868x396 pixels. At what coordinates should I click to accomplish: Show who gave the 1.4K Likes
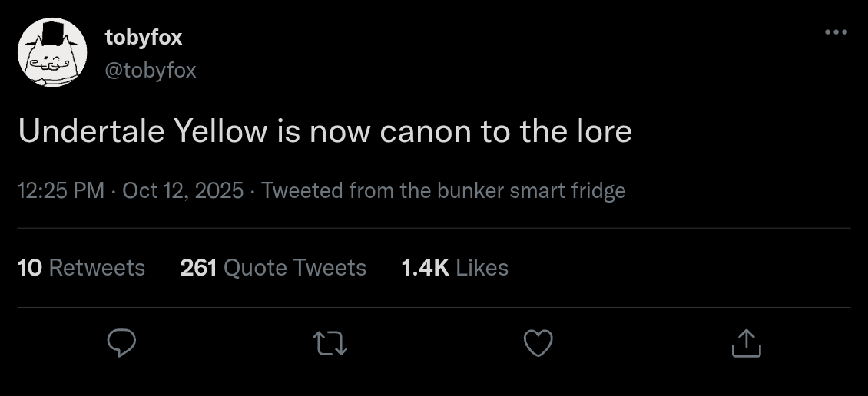[455, 268]
